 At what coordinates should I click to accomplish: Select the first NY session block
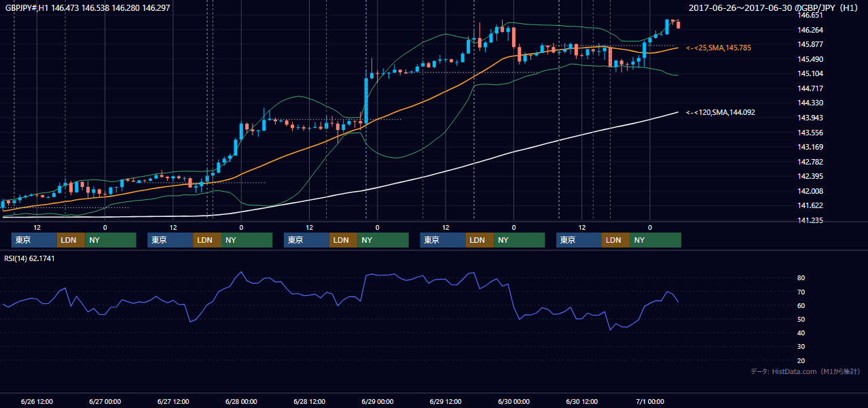pyautogui.click(x=111, y=240)
